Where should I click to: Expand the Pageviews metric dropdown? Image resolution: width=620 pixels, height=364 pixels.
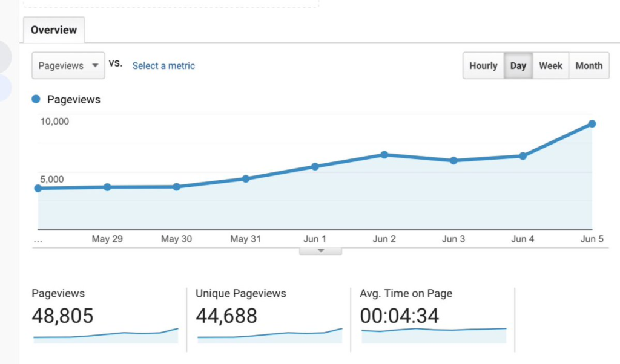click(x=68, y=65)
